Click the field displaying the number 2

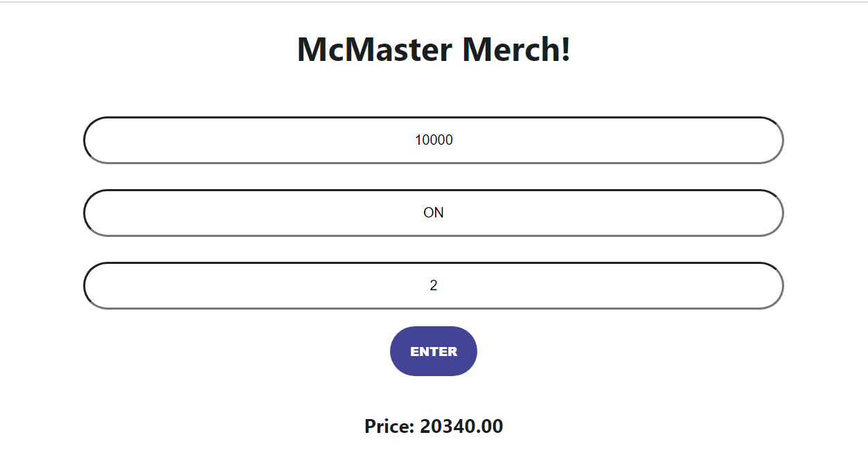point(433,285)
